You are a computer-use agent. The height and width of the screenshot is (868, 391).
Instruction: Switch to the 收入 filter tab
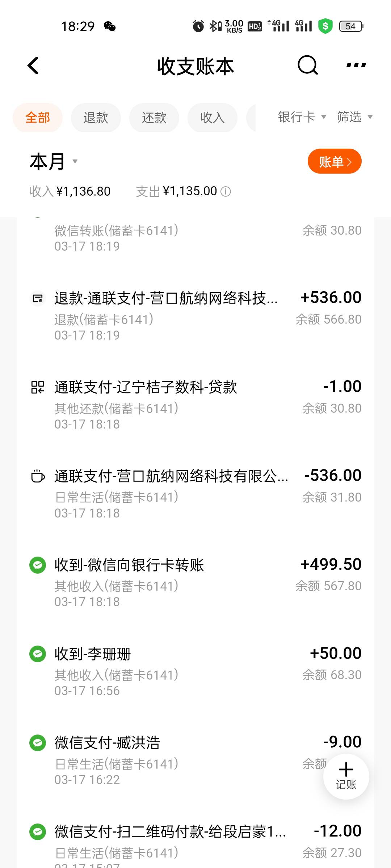(x=212, y=118)
